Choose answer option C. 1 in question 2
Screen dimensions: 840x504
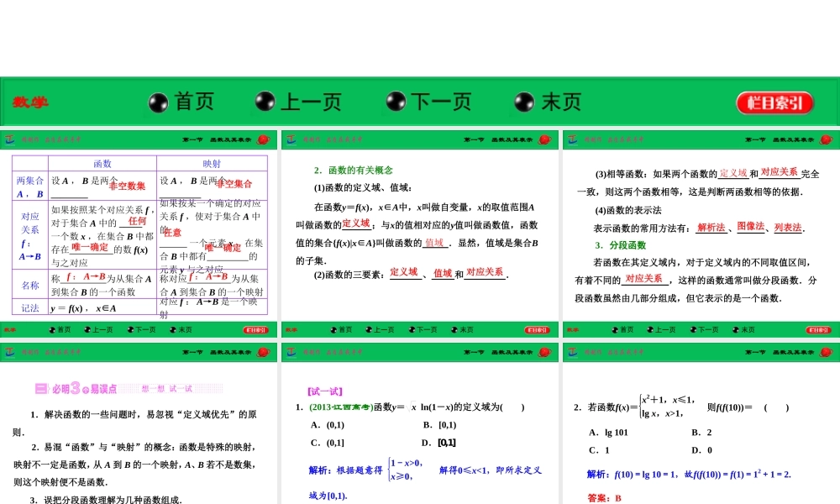click(599, 450)
